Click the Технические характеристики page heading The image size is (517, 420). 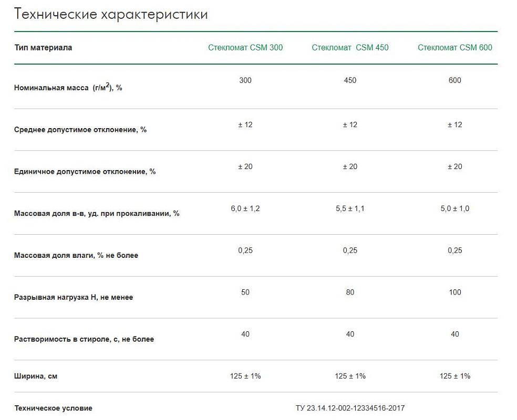tap(111, 14)
